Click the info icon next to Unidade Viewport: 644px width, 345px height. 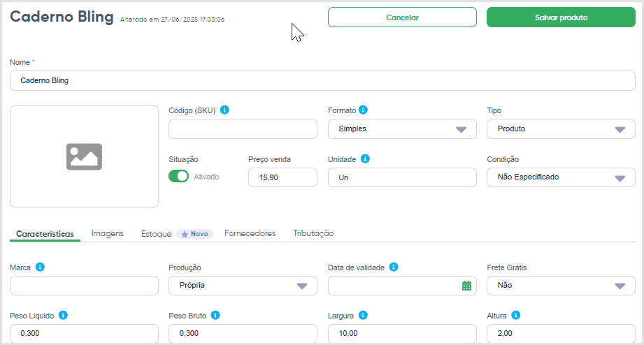[x=365, y=159]
